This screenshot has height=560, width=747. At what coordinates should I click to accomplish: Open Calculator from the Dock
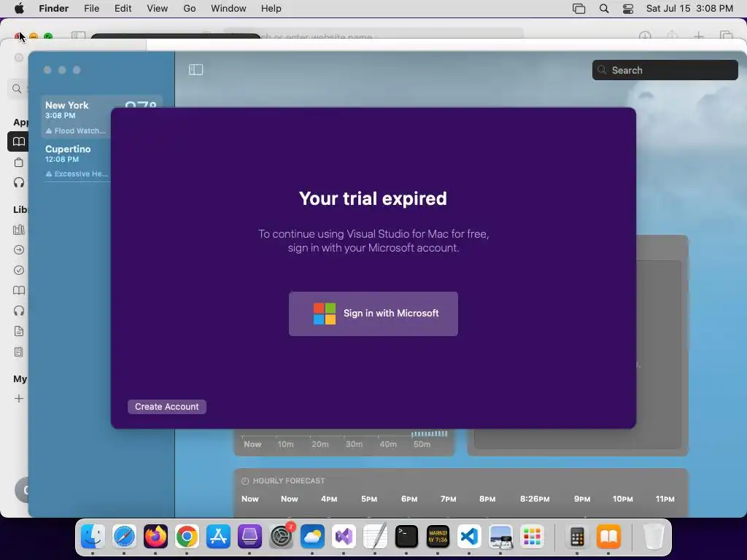578,537
